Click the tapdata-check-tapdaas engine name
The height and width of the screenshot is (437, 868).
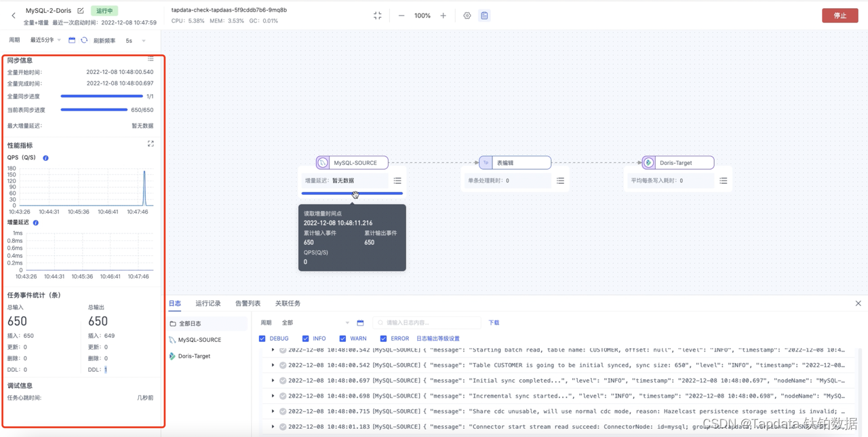(x=229, y=10)
